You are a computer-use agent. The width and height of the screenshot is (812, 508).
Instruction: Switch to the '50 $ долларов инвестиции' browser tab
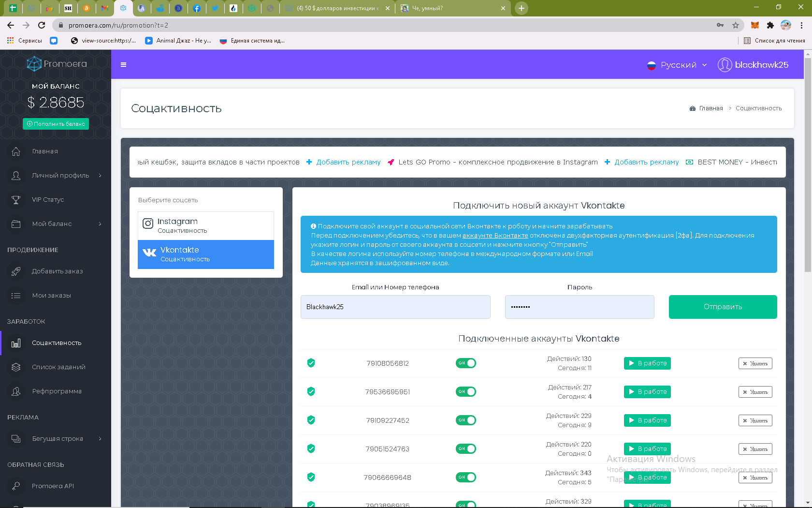337,8
